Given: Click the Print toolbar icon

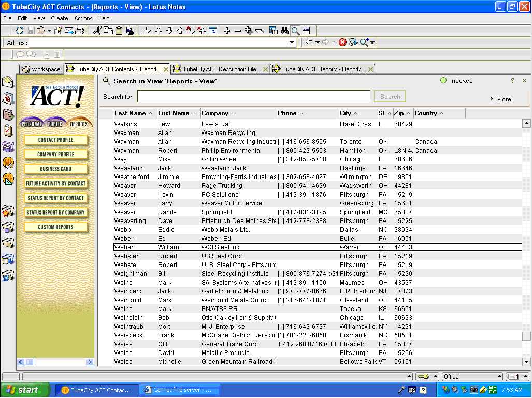Looking at the screenshot, I should (x=80, y=31).
